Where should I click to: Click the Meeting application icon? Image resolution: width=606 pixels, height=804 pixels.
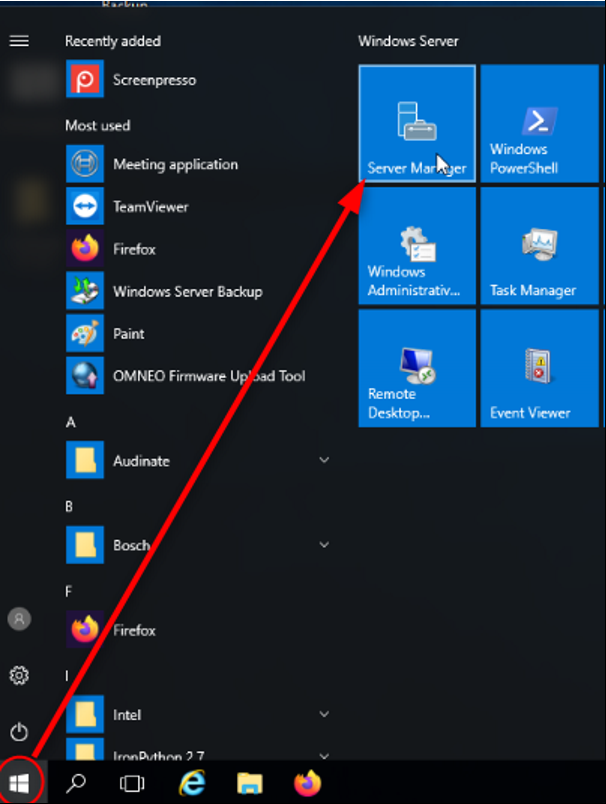pos(85,164)
